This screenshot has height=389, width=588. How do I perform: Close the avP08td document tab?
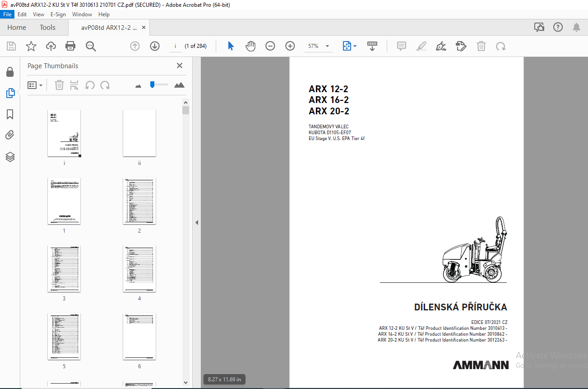click(x=144, y=28)
